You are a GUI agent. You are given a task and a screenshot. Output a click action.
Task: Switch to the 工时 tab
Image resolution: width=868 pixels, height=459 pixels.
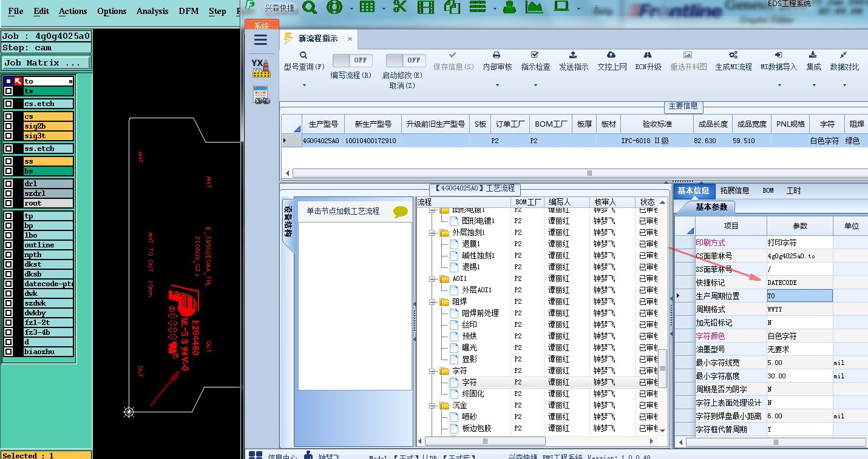pyautogui.click(x=793, y=190)
